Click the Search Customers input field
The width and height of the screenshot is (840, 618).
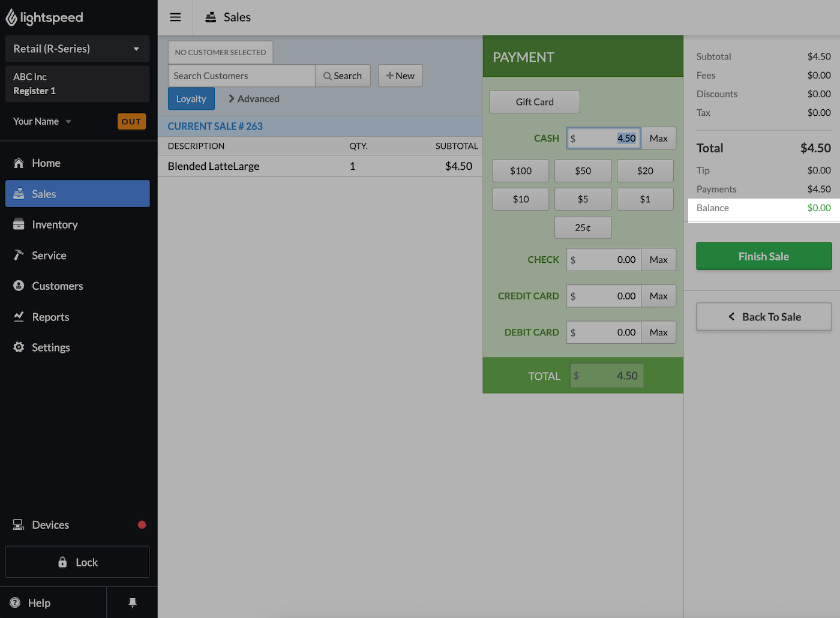(x=241, y=76)
